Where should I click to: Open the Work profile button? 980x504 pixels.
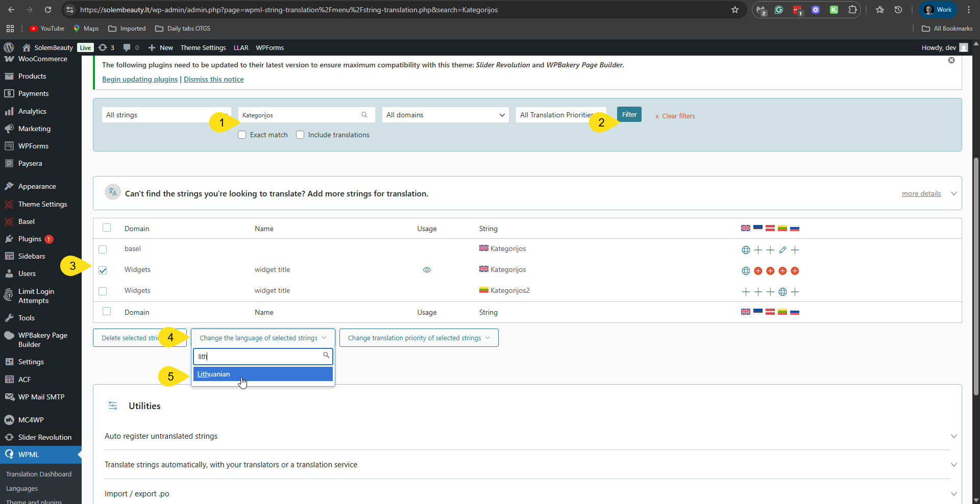[x=938, y=10]
